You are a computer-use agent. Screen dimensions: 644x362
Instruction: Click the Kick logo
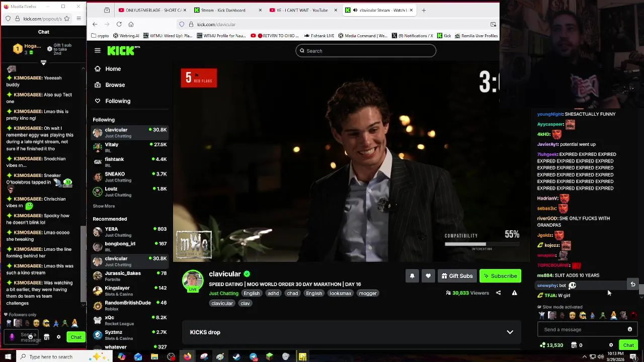click(123, 51)
